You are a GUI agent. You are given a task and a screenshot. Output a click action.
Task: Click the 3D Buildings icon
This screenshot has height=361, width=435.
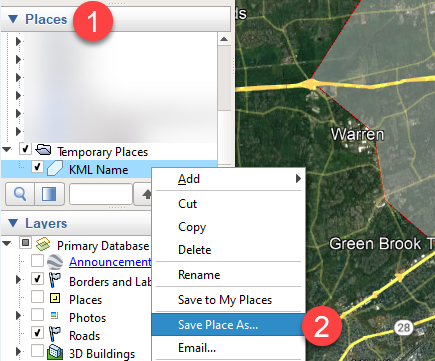click(x=55, y=352)
